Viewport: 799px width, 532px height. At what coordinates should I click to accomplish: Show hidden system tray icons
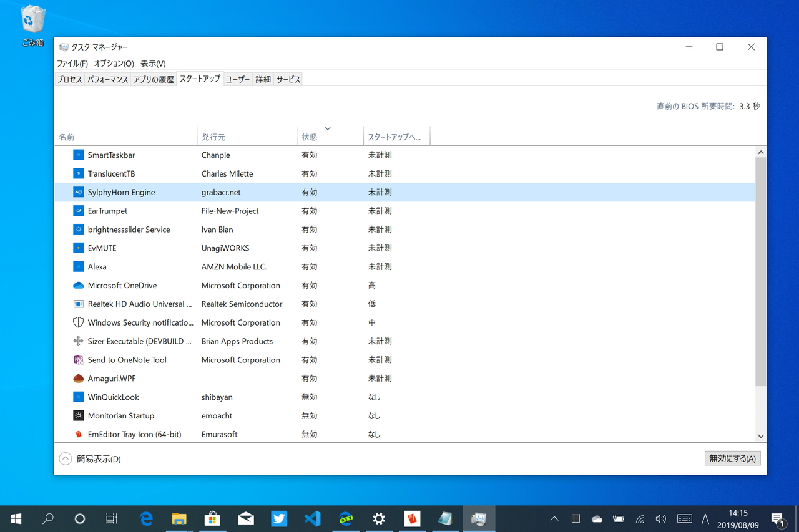[554, 519]
